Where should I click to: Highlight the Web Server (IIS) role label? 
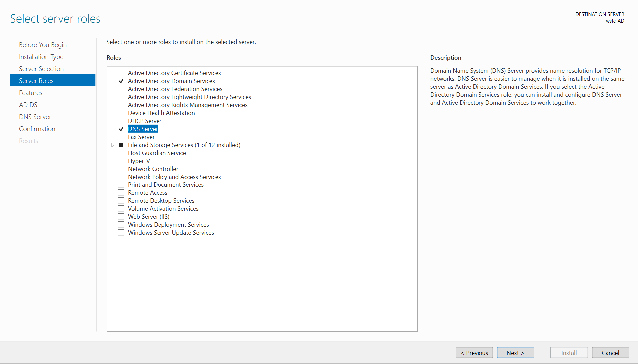[x=149, y=217]
